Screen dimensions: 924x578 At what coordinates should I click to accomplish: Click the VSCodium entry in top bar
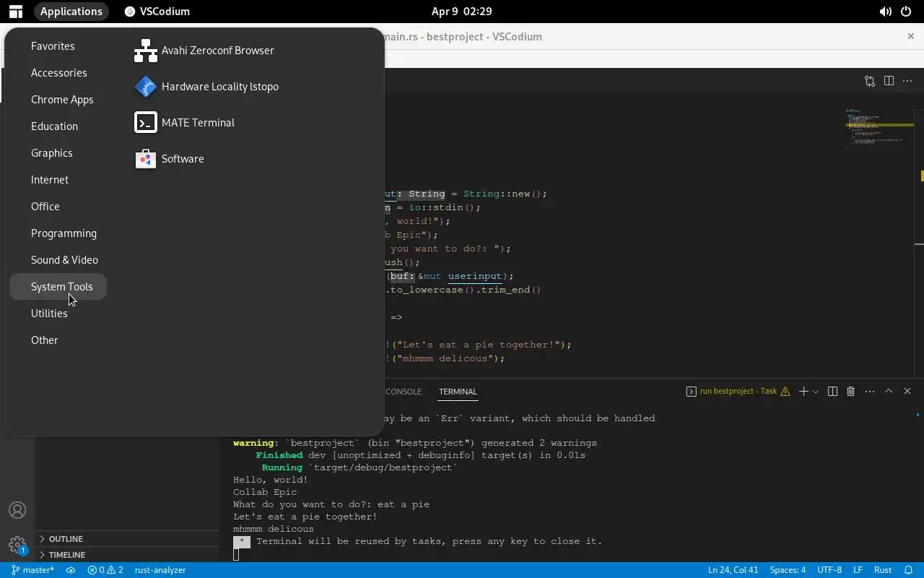point(157,12)
